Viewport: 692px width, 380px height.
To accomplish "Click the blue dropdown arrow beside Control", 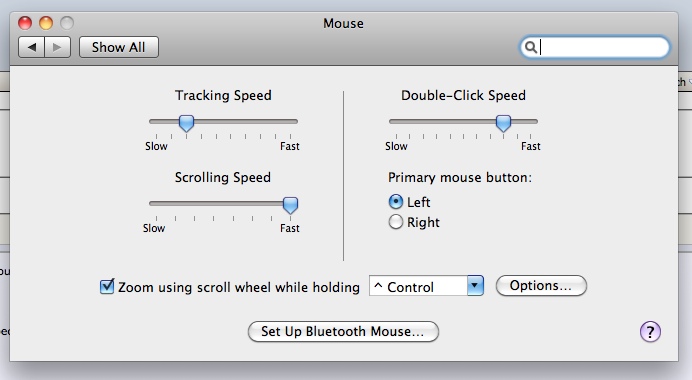I will pyautogui.click(x=475, y=286).
